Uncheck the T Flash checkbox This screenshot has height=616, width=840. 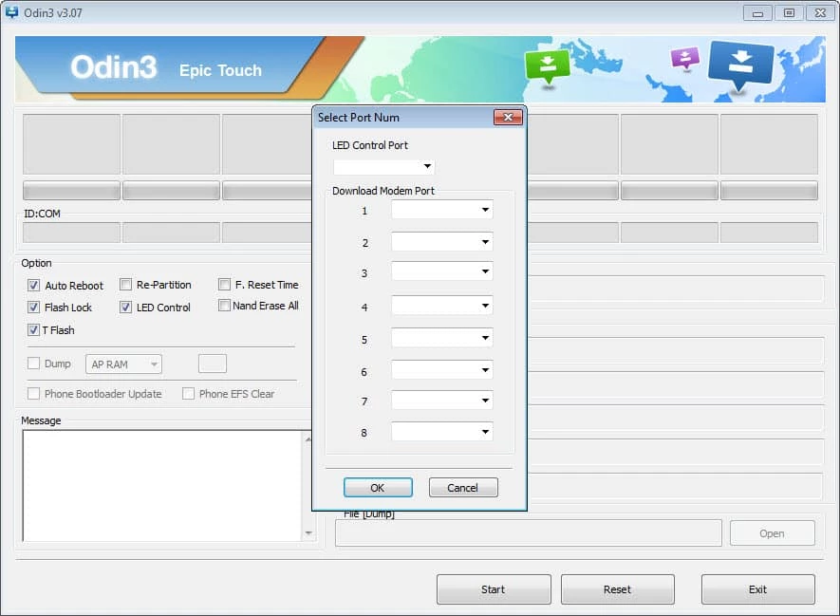coord(34,330)
